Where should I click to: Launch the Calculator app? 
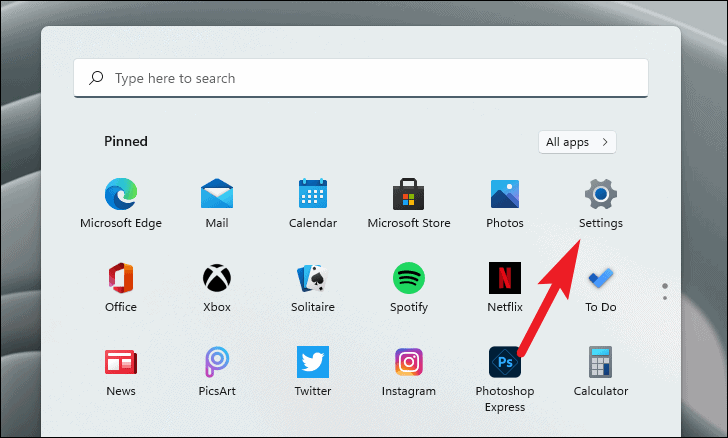point(600,371)
